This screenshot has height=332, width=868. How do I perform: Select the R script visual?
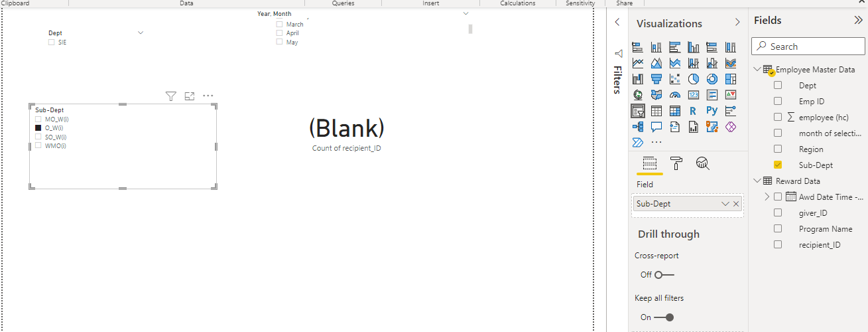coord(694,111)
